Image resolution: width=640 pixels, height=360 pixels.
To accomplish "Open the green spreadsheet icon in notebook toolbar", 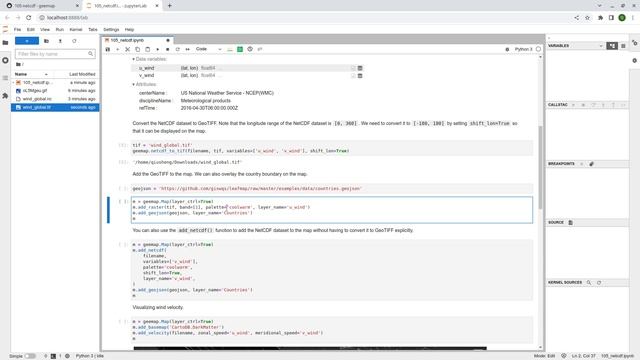I will pos(240,49).
